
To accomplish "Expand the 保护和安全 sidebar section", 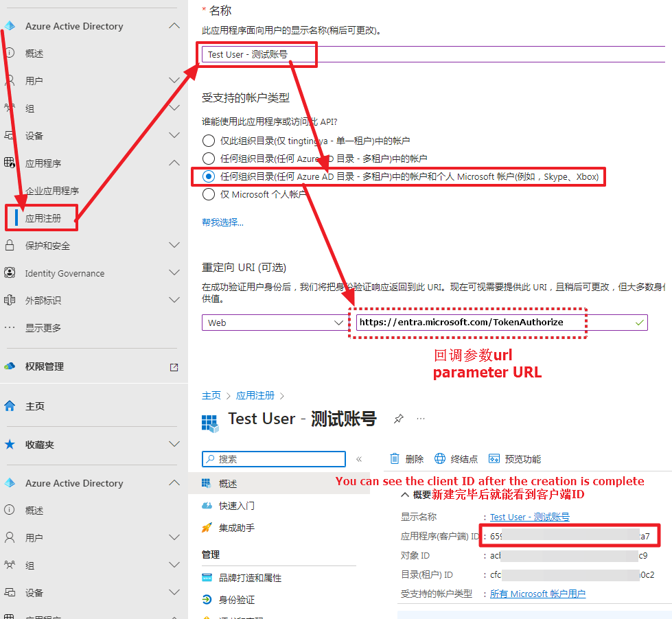I will click(x=174, y=246).
